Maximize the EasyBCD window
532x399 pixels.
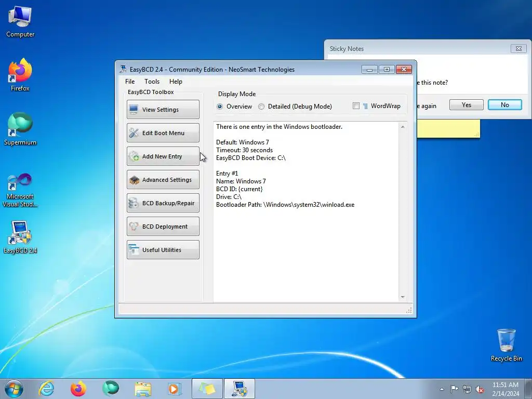tap(387, 69)
